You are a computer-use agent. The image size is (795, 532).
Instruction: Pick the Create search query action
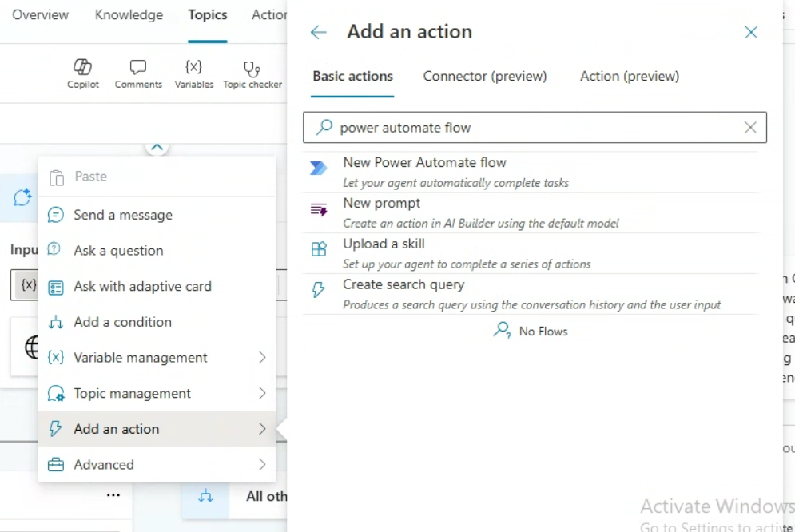[x=403, y=285]
